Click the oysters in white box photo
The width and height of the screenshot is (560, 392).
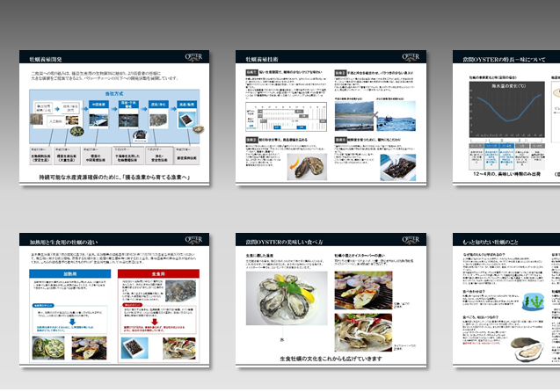[x=398, y=167]
